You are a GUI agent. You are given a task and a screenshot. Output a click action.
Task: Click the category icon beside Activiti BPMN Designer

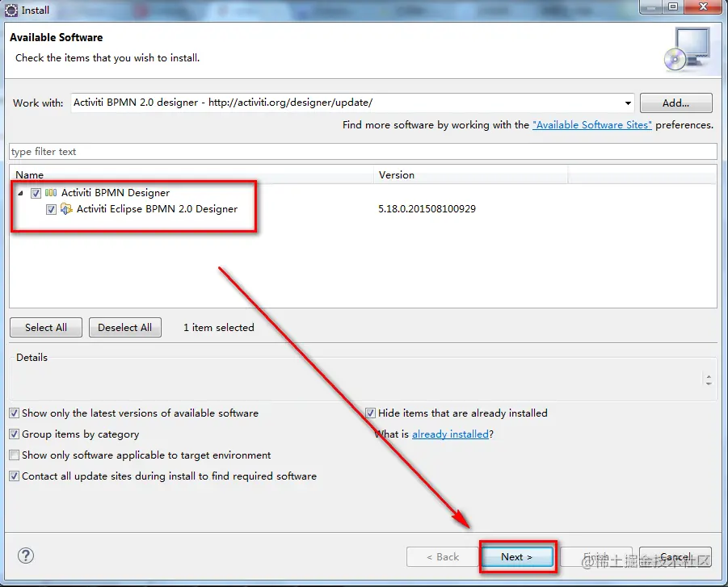[51, 193]
